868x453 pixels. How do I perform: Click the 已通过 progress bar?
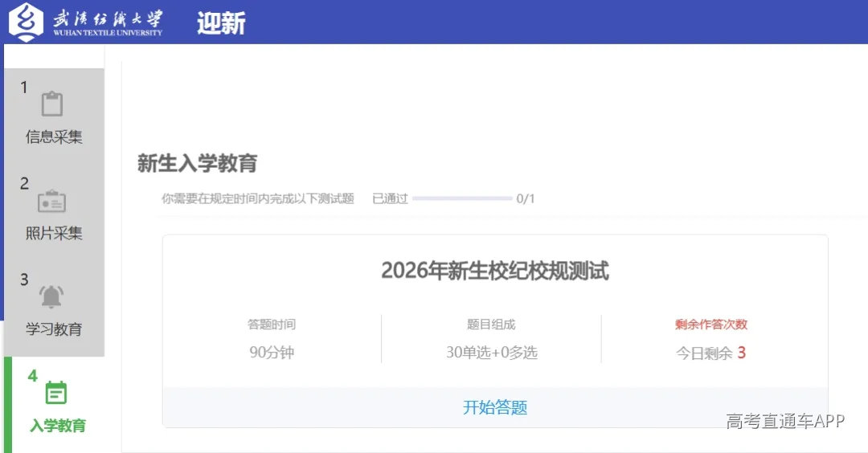tap(462, 198)
